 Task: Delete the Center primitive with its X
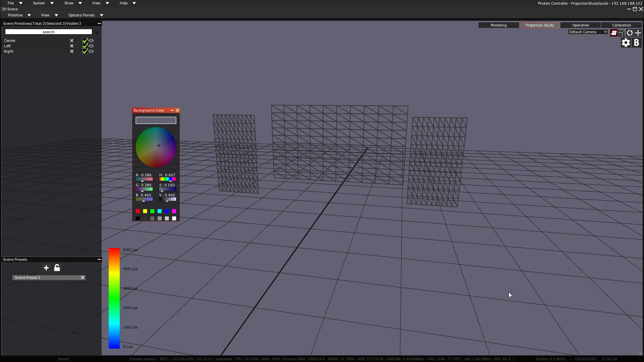click(71, 41)
